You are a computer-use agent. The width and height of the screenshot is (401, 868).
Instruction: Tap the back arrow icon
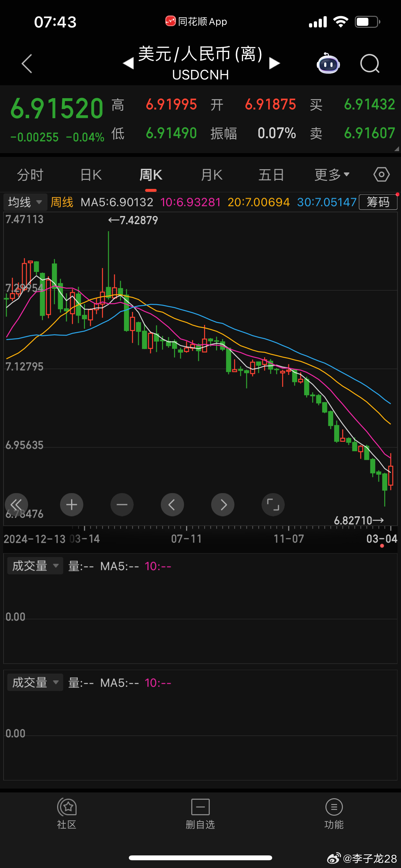(27, 63)
